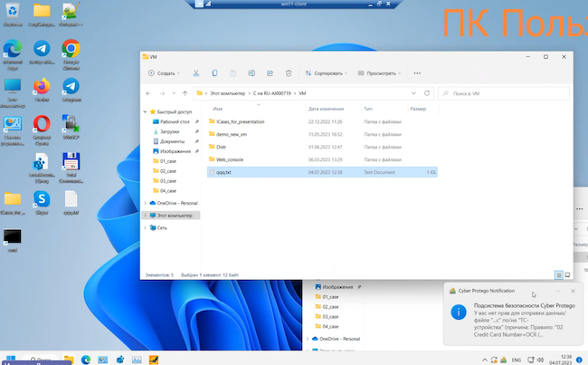Image resolution: width=588 pixels, height=365 pixels.
Task: Select Изображения in VM window sidebar
Action: click(175, 151)
